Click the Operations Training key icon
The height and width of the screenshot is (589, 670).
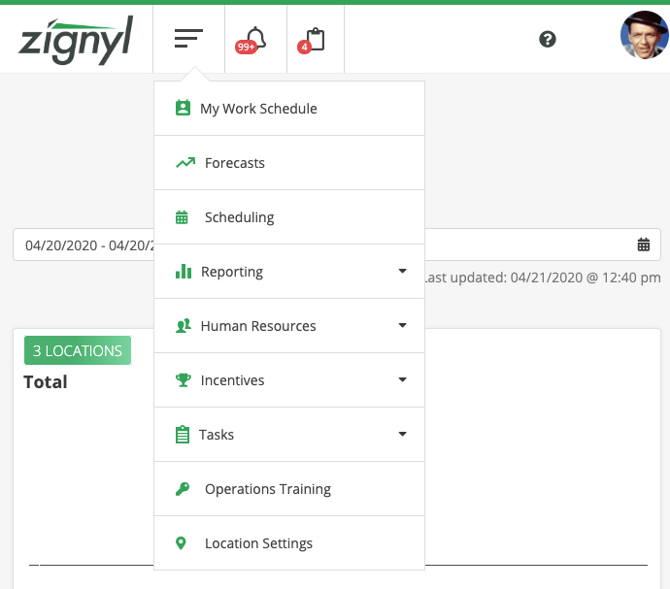tap(182, 489)
